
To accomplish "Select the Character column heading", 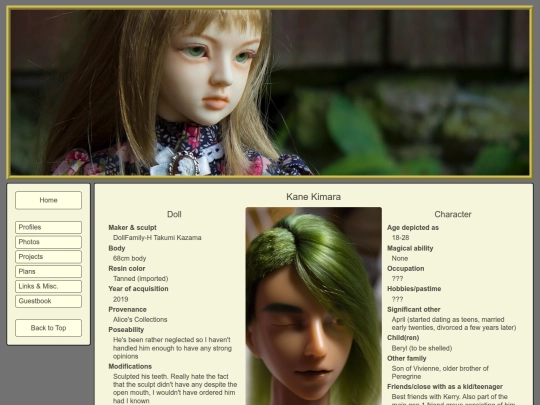I will click(x=453, y=214).
